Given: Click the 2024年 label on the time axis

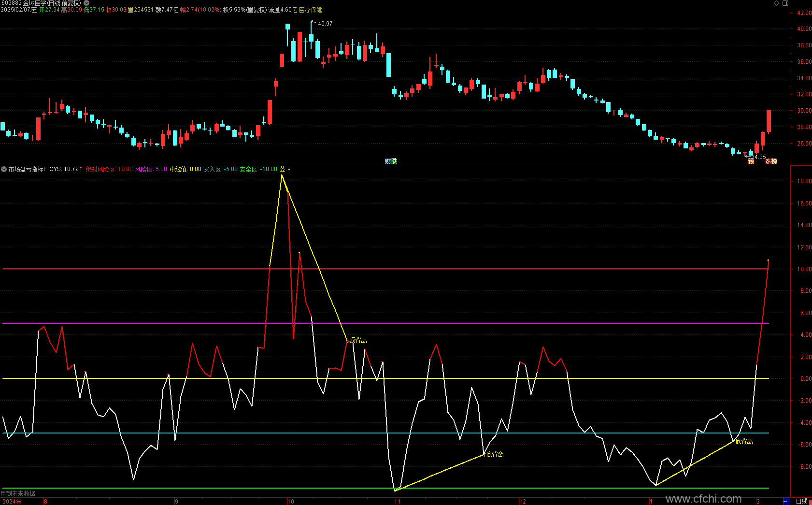Looking at the screenshot, I should point(12,502).
